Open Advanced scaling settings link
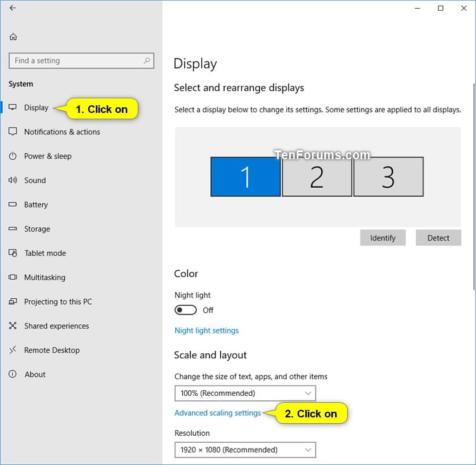 (x=218, y=413)
